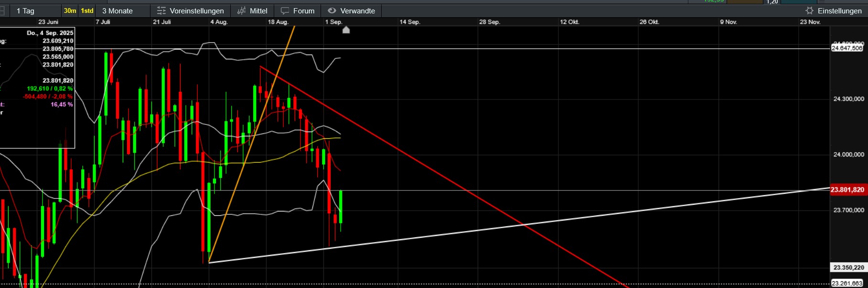Image resolution: width=868 pixels, height=288 pixels.
Task: Open the Voreinstellungen presets menu
Action: pyautogui.click(x=190, y=11)
